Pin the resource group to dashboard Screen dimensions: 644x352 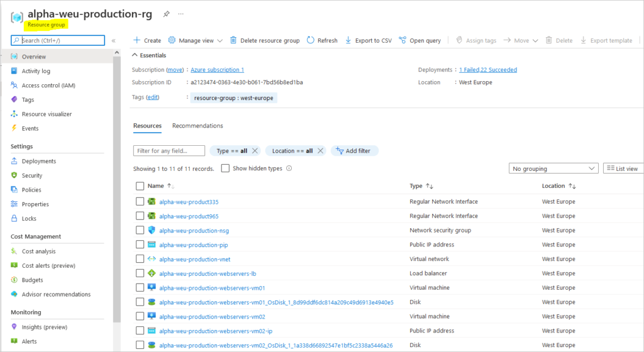click(166, 14)
